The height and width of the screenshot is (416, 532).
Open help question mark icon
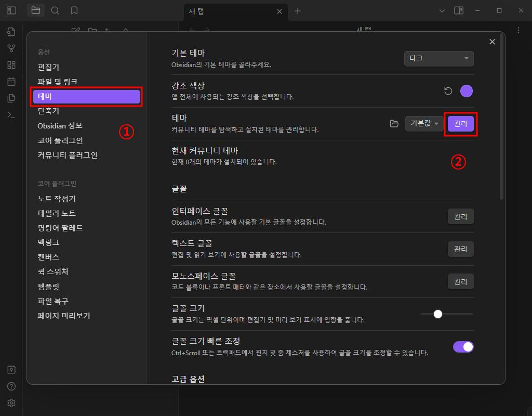pos(11,386)
